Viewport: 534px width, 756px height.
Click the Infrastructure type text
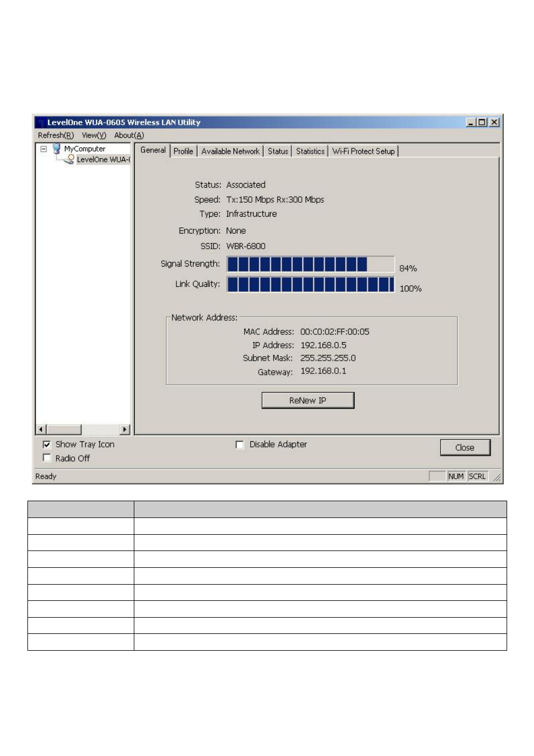251,214
